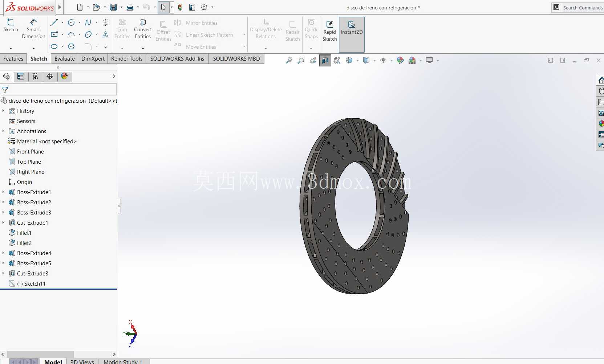Select the Line sketch tool

54,23
